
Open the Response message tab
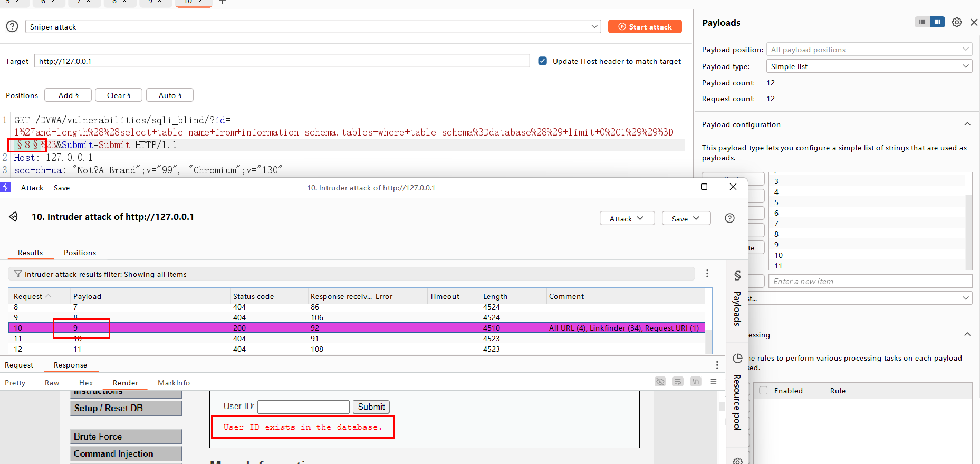(x=71, y=365)
